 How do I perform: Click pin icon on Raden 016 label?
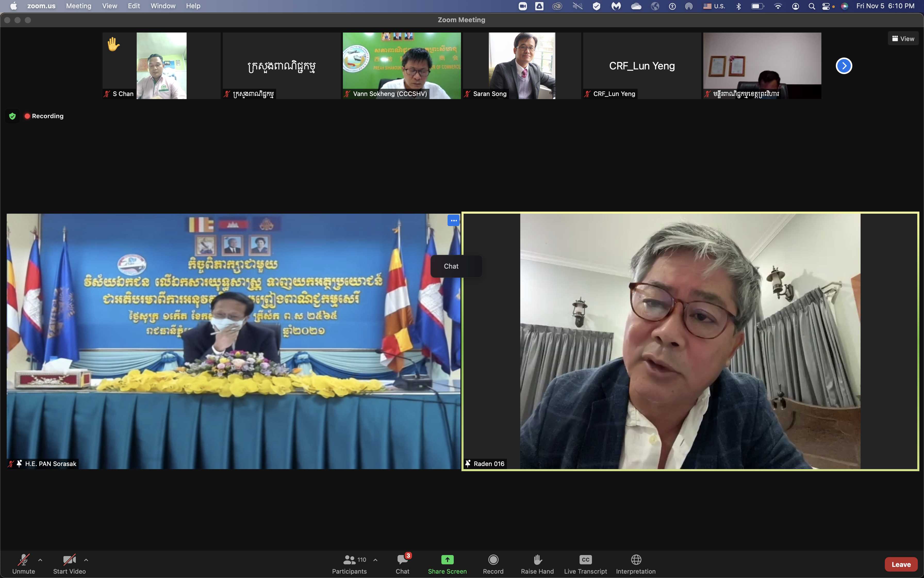pos(468,464)
